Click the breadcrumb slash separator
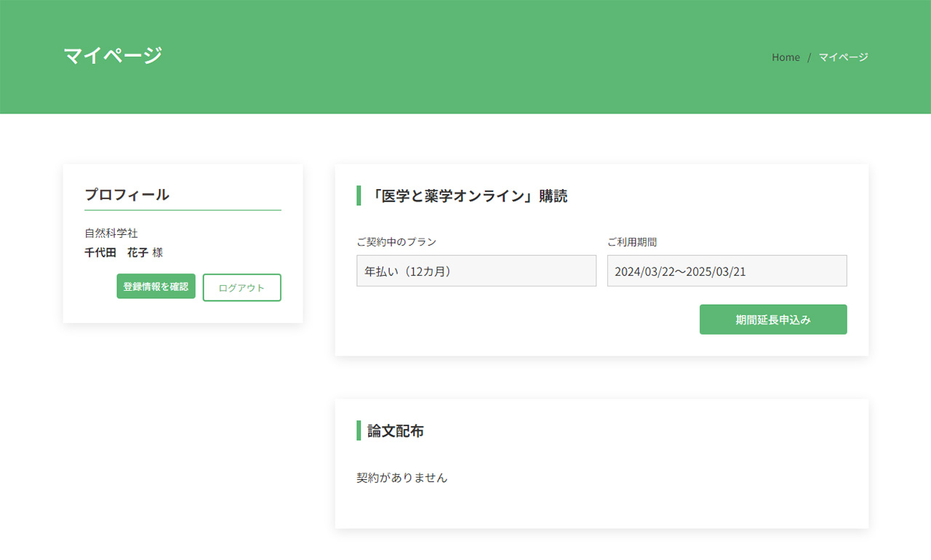The height and width of the screenshot is (560, 931). [809, 57]
